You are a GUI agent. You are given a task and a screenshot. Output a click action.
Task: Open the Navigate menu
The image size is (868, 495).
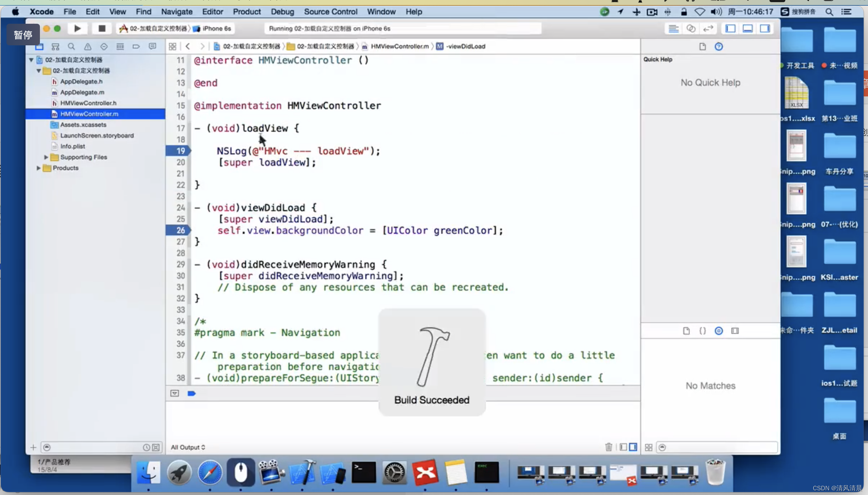click(177, 12)
